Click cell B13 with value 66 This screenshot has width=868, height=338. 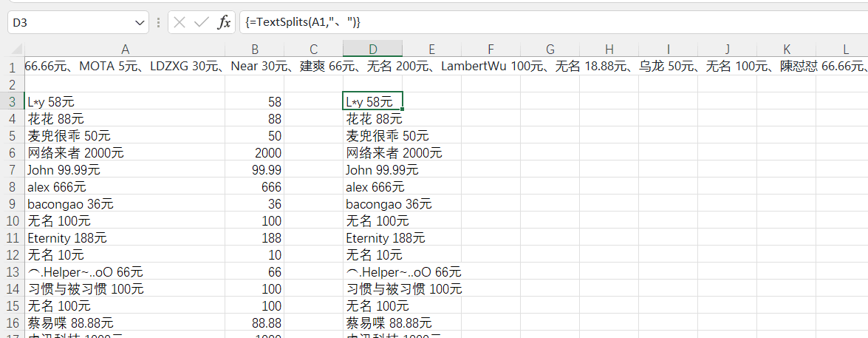coord(255,271)
